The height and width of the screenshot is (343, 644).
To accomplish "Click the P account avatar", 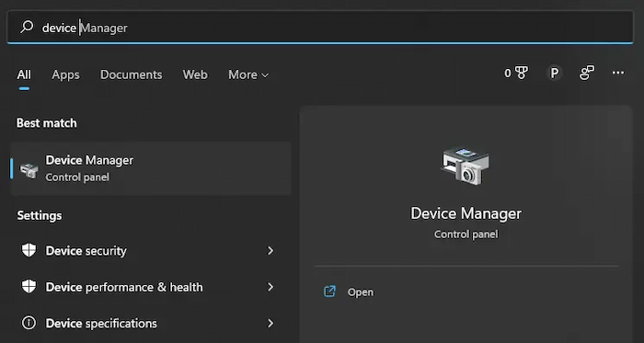I will point(555,74).
